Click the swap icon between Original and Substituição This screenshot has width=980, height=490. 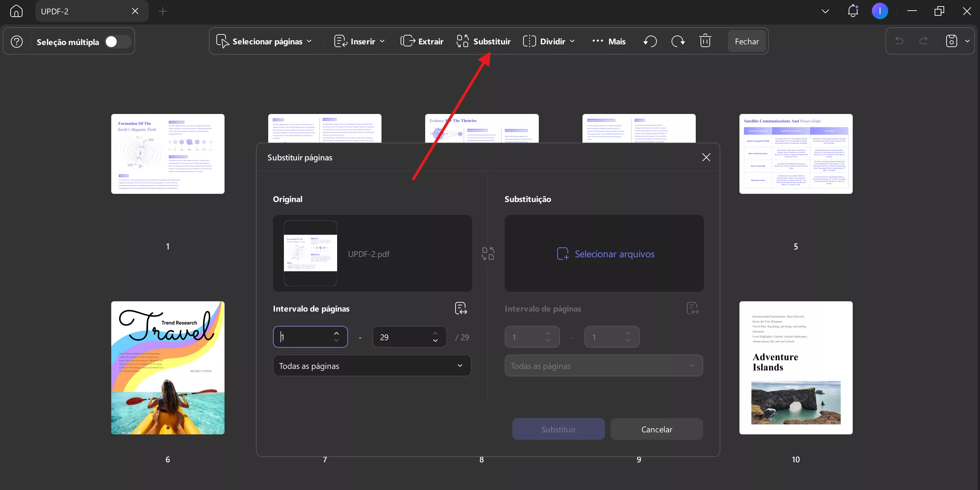488,254
